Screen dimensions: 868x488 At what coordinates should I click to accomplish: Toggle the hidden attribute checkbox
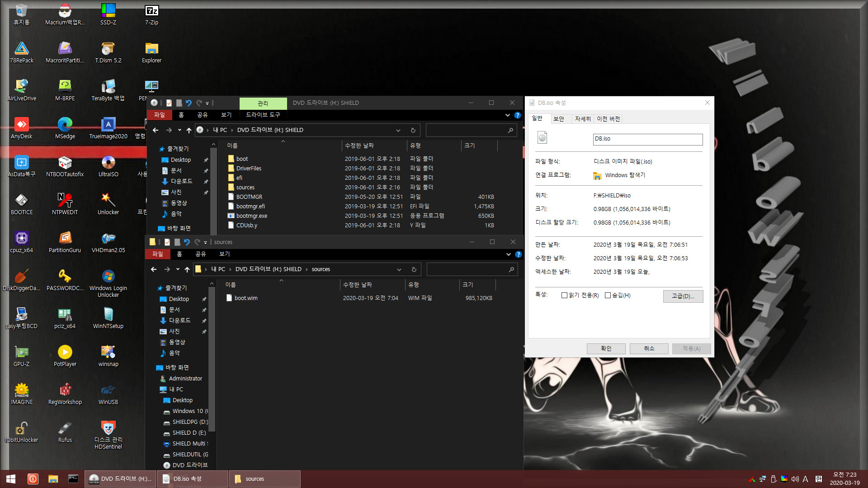click(608, 296)
